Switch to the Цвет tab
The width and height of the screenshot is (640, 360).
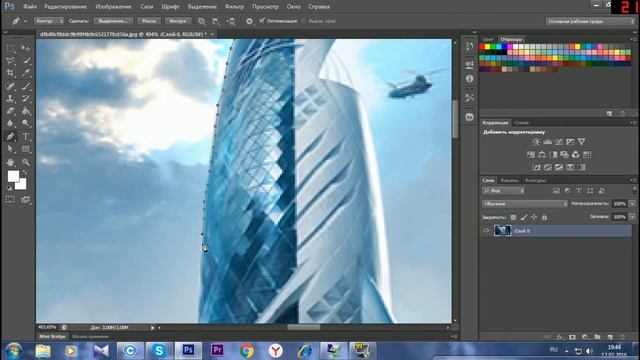(x=488, y=39)
